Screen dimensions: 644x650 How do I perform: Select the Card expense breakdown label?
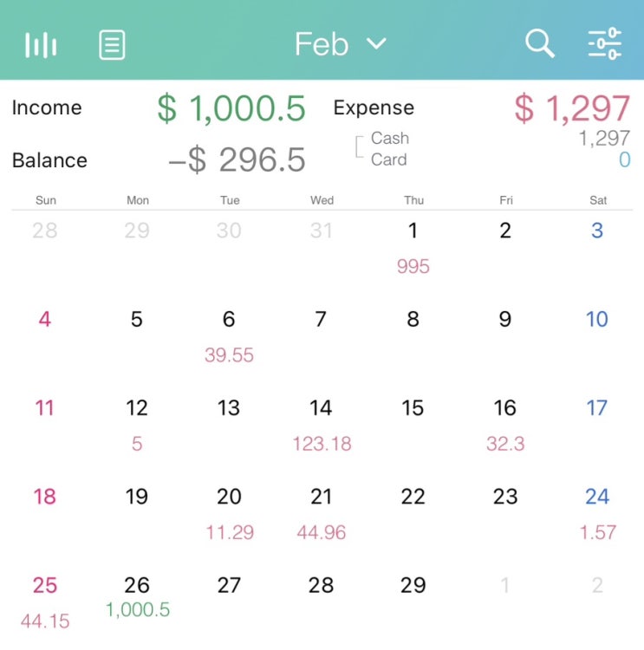[388, 159]
